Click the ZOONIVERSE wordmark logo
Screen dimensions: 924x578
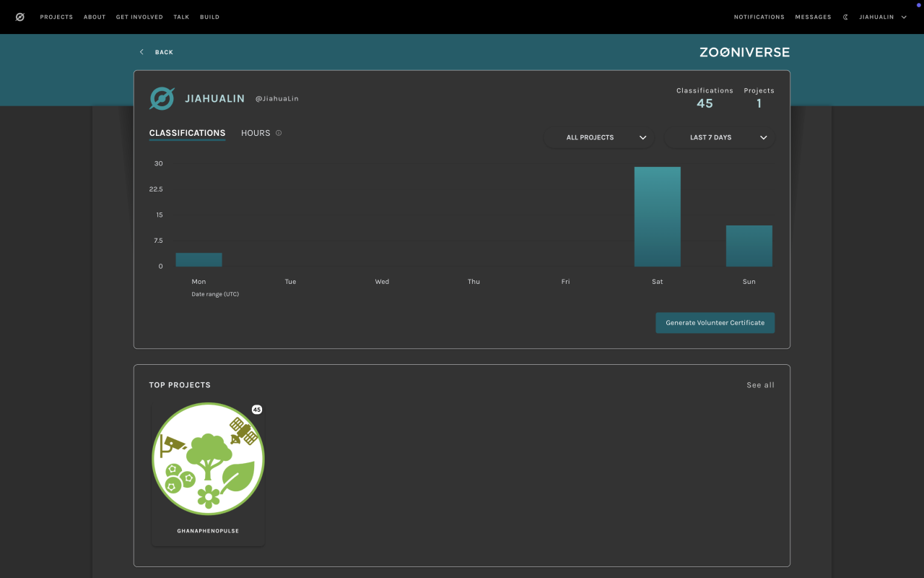coord(744,52)
